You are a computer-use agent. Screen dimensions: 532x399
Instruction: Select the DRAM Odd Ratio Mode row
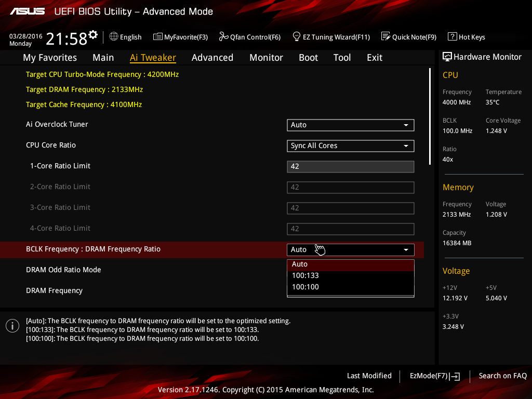click(63, 270)
